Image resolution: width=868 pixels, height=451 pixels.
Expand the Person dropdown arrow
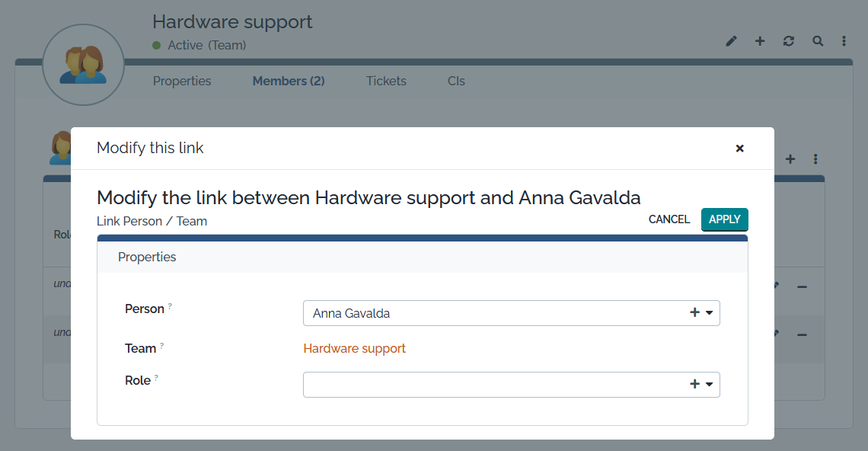(x=710, y=313)
